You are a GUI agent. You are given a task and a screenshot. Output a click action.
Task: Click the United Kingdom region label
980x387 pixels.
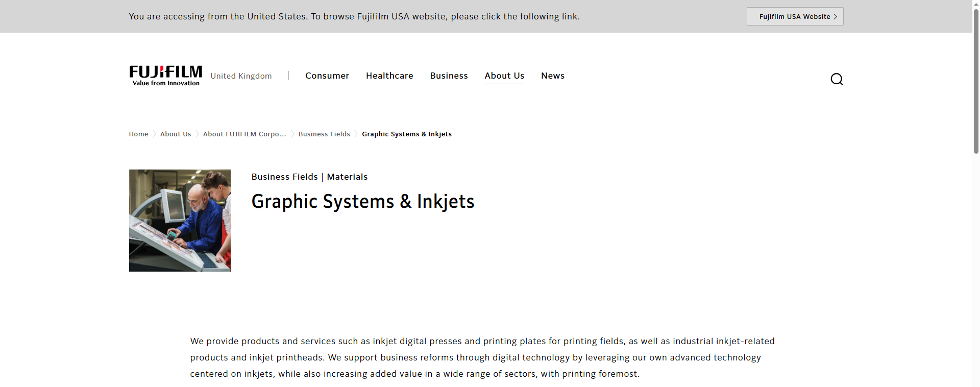241,76
